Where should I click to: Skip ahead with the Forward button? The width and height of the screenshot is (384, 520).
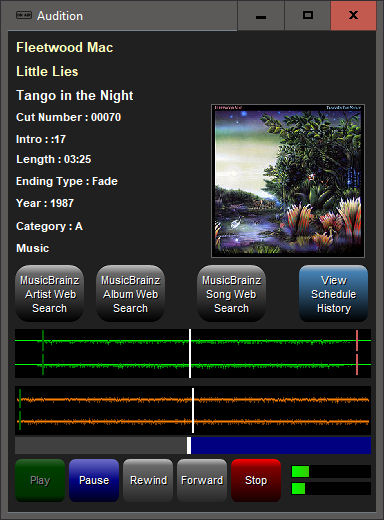click(x=202, y=480)
